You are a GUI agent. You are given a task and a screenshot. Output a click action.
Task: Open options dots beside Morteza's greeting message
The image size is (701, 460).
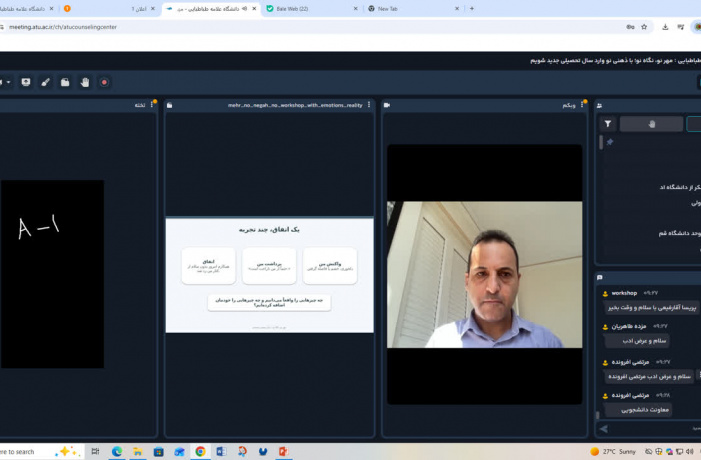(700, 375)
